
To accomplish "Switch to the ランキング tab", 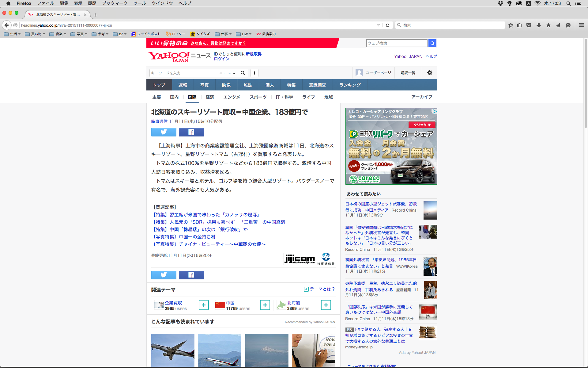I will pyautogui.click(x=350, y=85).
